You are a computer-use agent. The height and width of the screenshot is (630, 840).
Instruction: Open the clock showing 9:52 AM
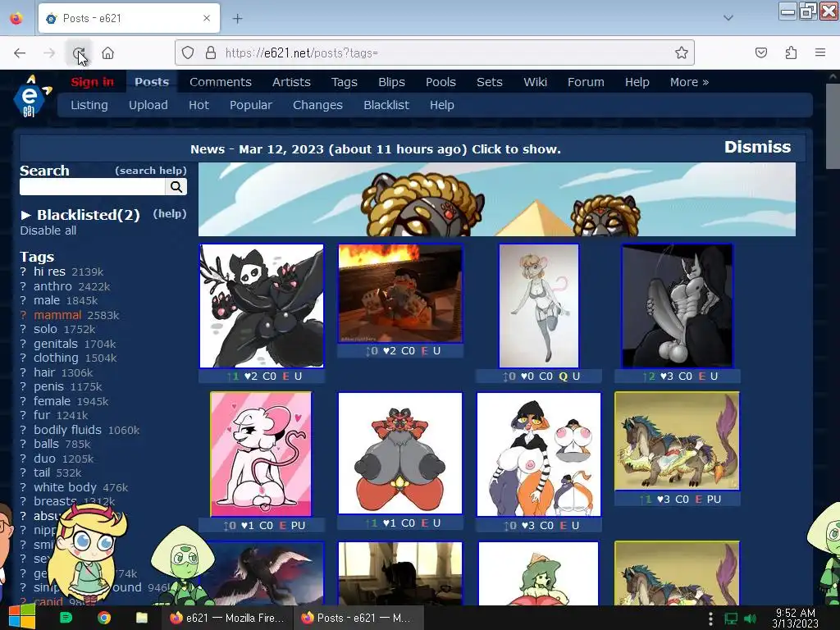(x=795, y=619)
